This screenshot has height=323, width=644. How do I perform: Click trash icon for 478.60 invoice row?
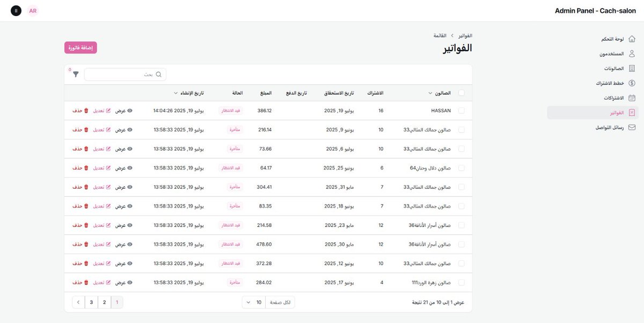(86, 244)
